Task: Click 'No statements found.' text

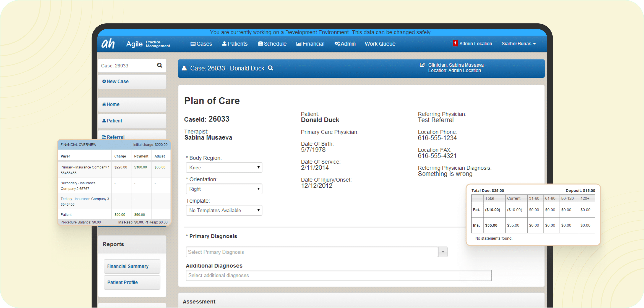Action: (x=494, y=238)
